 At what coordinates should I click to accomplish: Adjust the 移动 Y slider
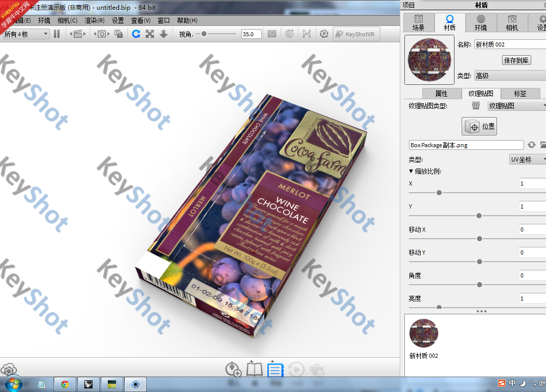coord(480,262)
